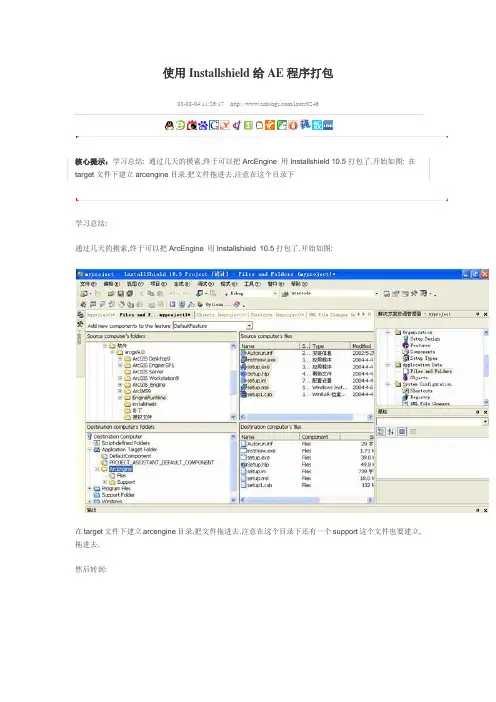Sort destination files by the Component column
This screenshot has height=702, width=496.
coord(320,437)
